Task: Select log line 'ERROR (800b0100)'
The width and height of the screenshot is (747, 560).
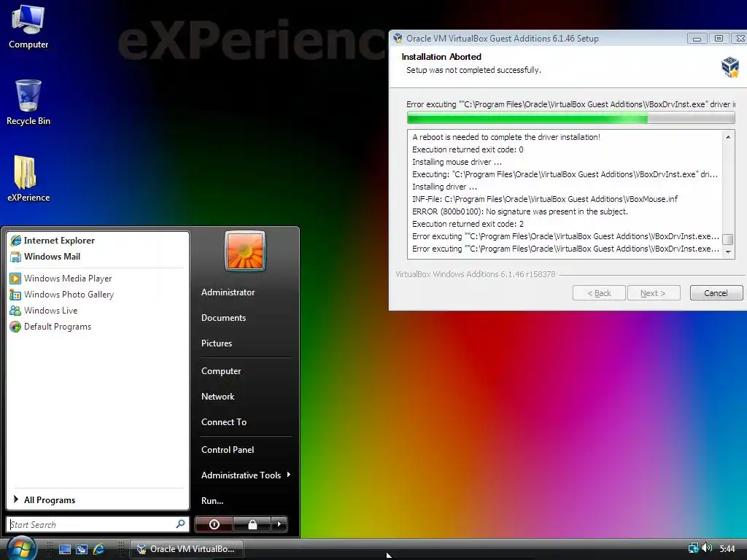Action: (x=519, y=211)
